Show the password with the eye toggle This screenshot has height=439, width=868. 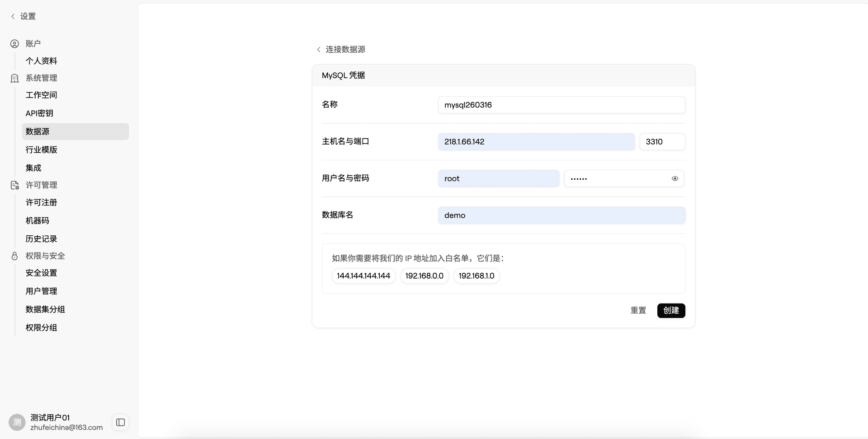click(675, 178)
